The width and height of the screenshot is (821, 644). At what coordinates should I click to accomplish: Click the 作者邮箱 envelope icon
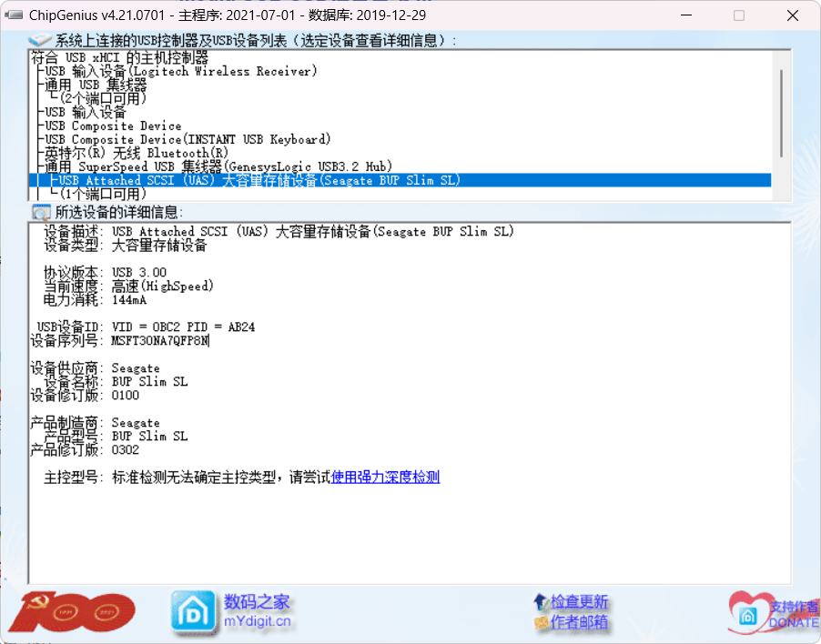541,622
